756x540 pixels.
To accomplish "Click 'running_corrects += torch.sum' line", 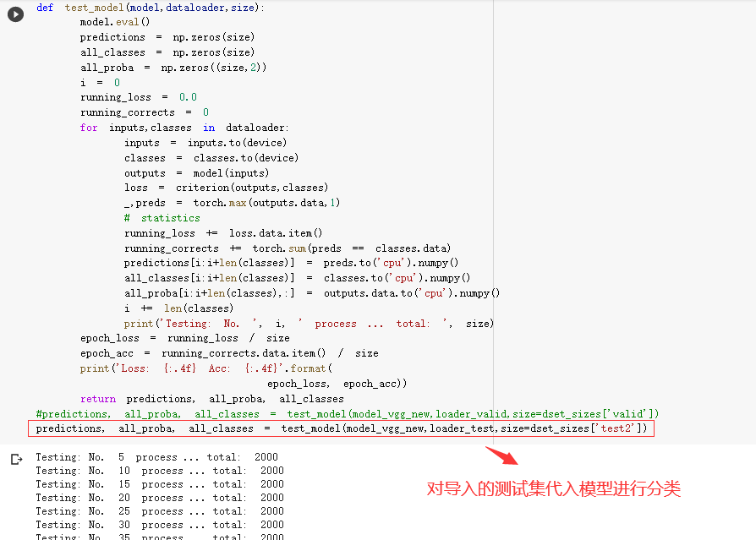I will tap(288, 248).
